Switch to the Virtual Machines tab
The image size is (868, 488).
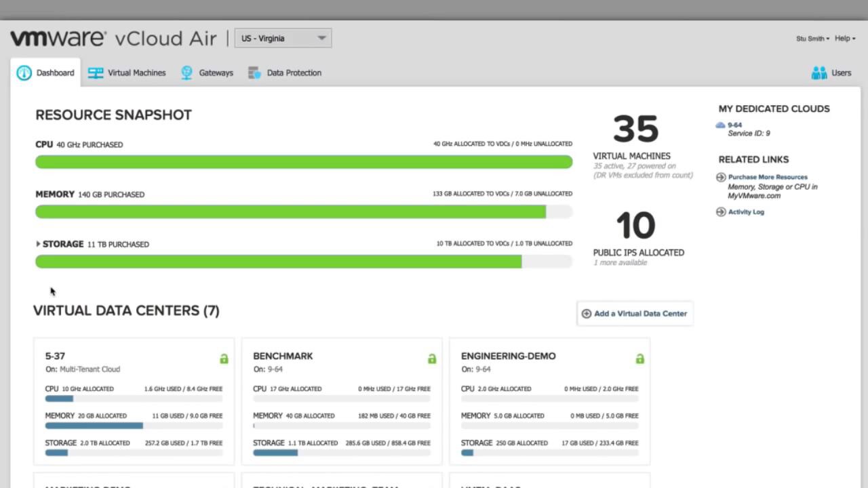[x=127, y=73]
